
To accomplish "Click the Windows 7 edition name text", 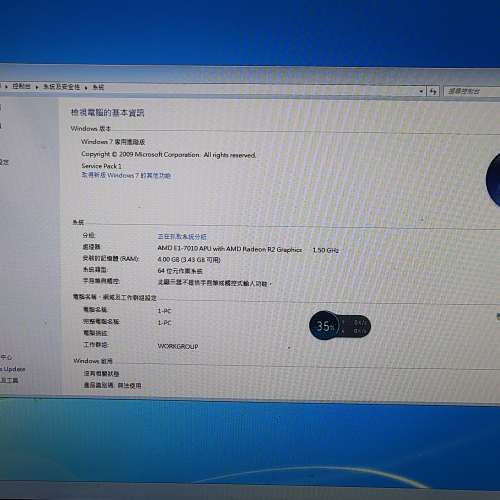I will point(113,142).
